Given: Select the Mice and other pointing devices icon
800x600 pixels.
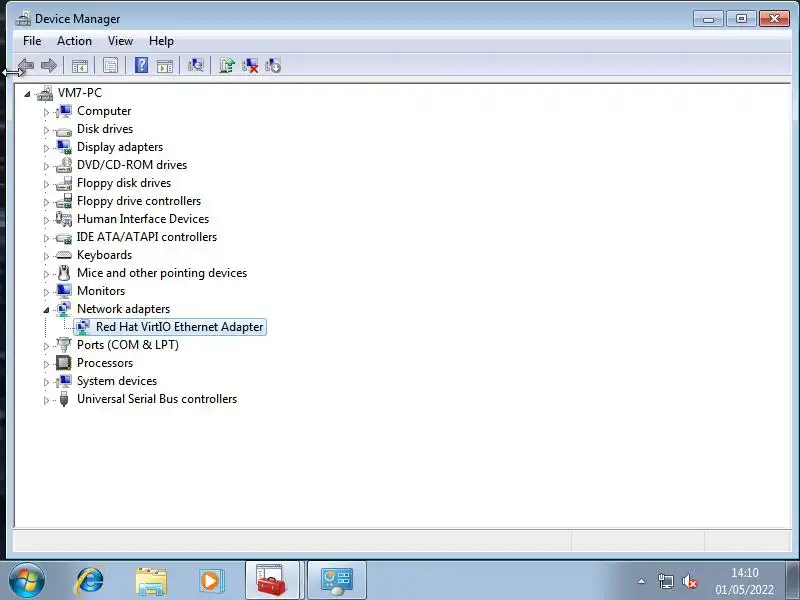Looking at the screenshot, I should click(64, 273).
